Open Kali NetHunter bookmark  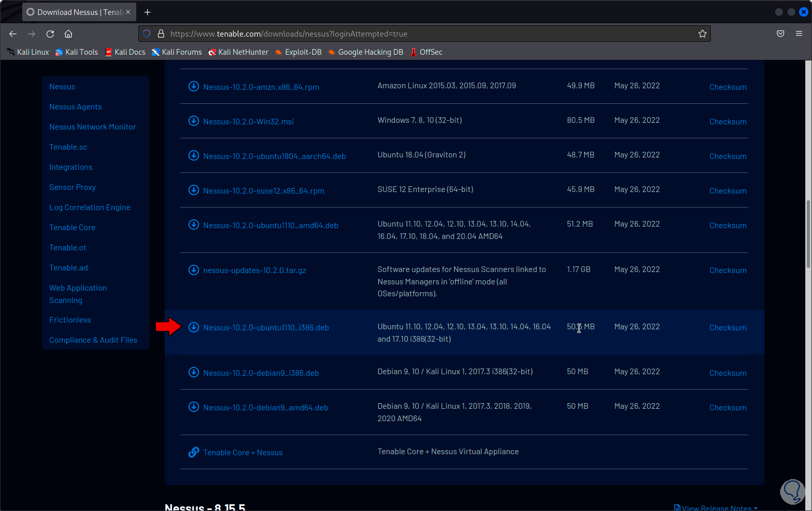tap(238, 52)
